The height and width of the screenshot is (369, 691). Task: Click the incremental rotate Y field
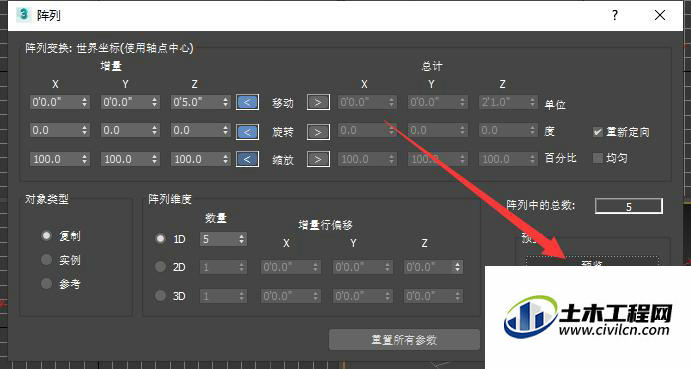tap(130, 130)
